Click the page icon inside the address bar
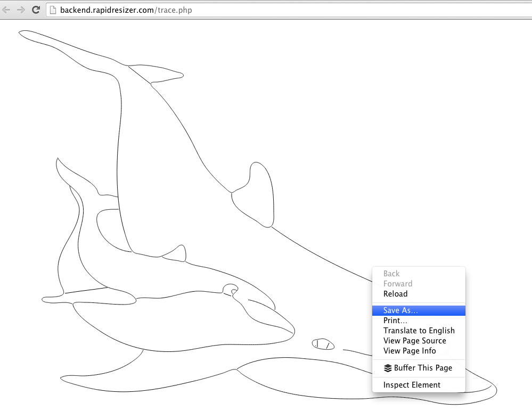This screenshot has width=532, height=419. pyautogui.click(x=53, y=10)
